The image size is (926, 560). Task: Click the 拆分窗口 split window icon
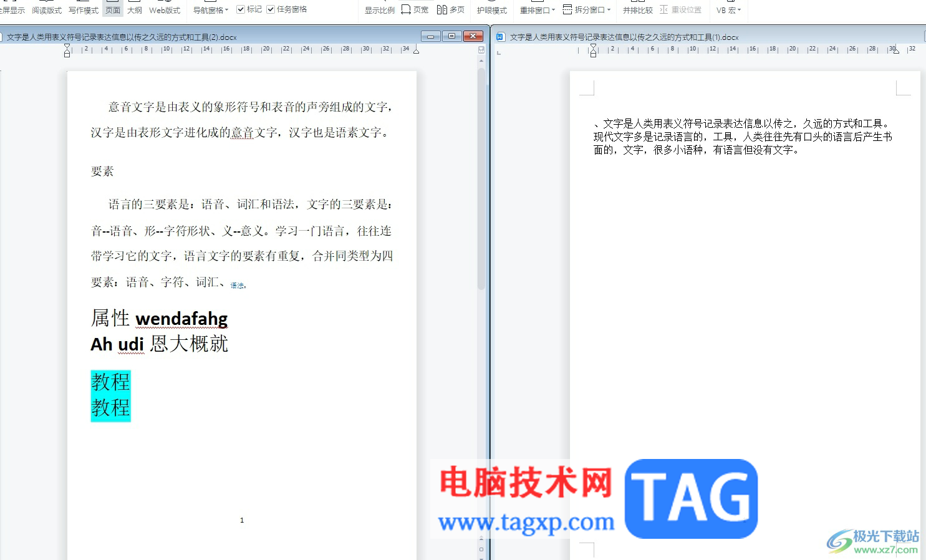tap(567, 9)
